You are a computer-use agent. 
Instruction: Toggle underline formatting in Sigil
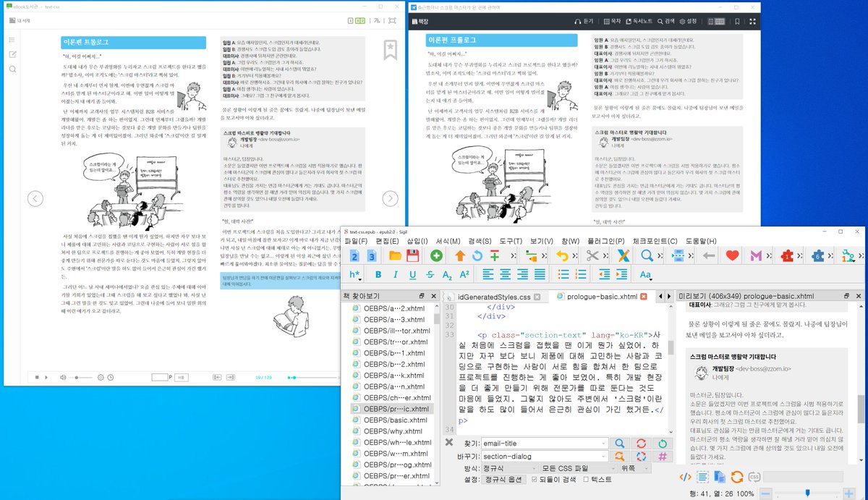point(413,274)
